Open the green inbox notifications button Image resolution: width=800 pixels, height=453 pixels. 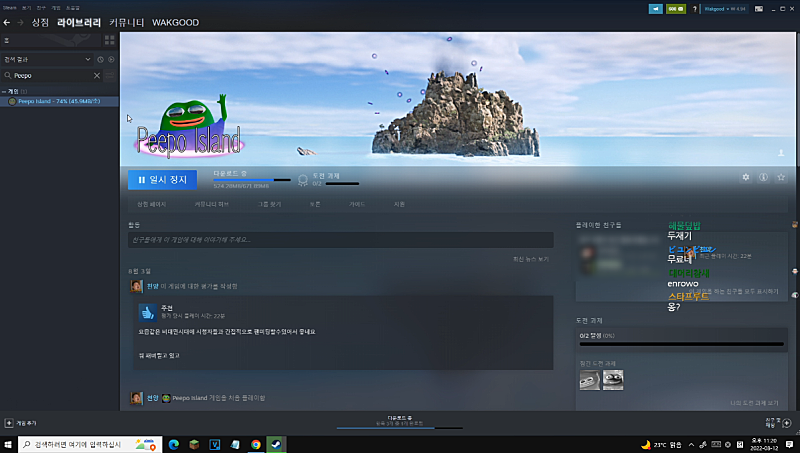(676, 9)
